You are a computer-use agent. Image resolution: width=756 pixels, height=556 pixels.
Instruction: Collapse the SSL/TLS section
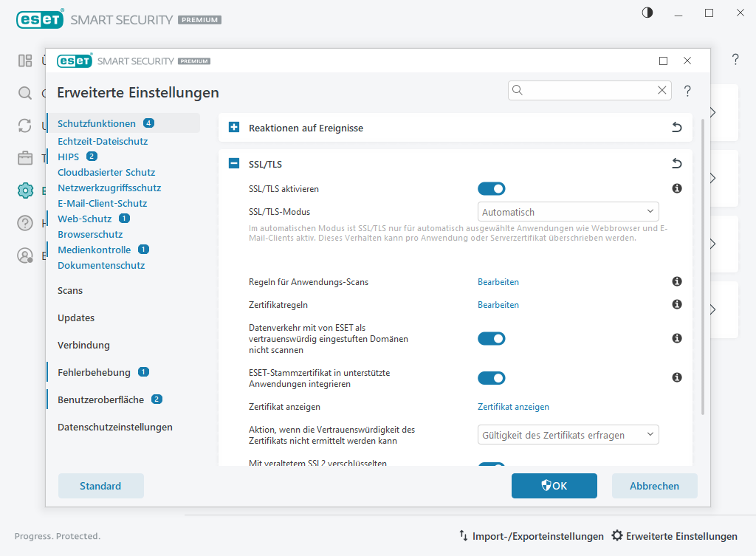click(234, 164)
